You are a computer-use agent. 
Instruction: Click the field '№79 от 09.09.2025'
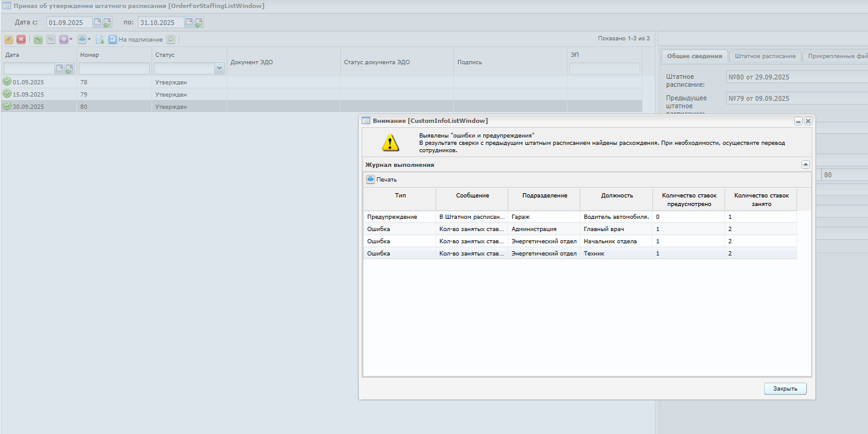pyautogui.click(x=797, y=98)
